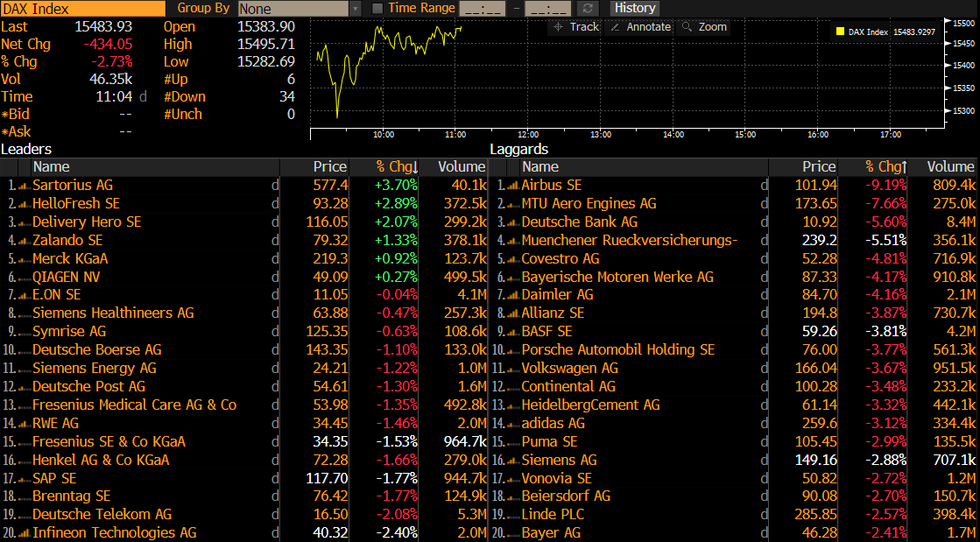
Task: Open the Group By dropdown arrow
Action: coord(356,9)
